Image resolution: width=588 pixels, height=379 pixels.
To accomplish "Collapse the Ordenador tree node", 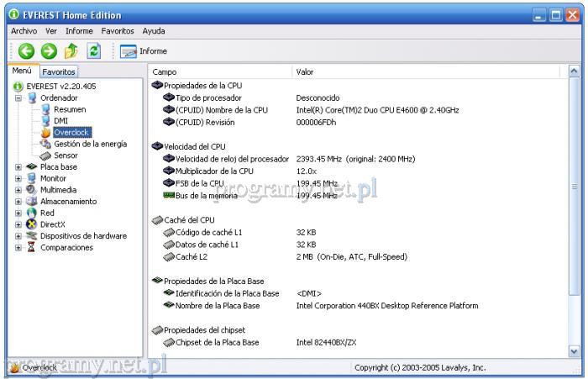I will [18, 97].
